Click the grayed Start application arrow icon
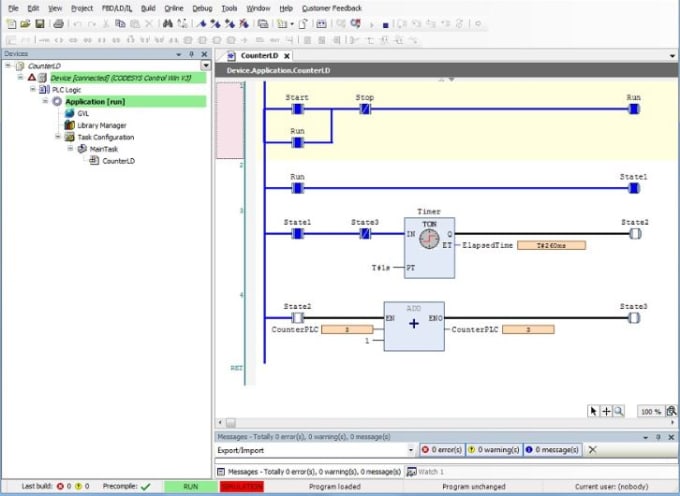Screen dimensions: 680x496 point(371,25)
